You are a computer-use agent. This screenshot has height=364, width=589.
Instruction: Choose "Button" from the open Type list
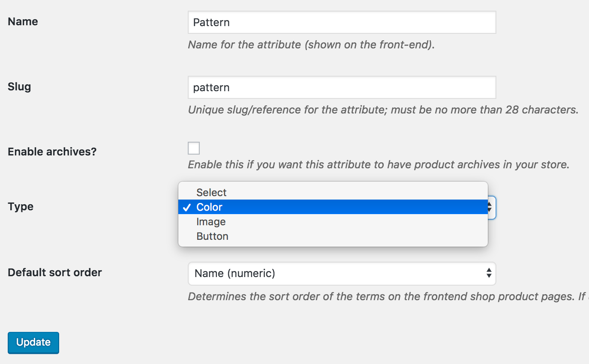(x=212, y=236)
